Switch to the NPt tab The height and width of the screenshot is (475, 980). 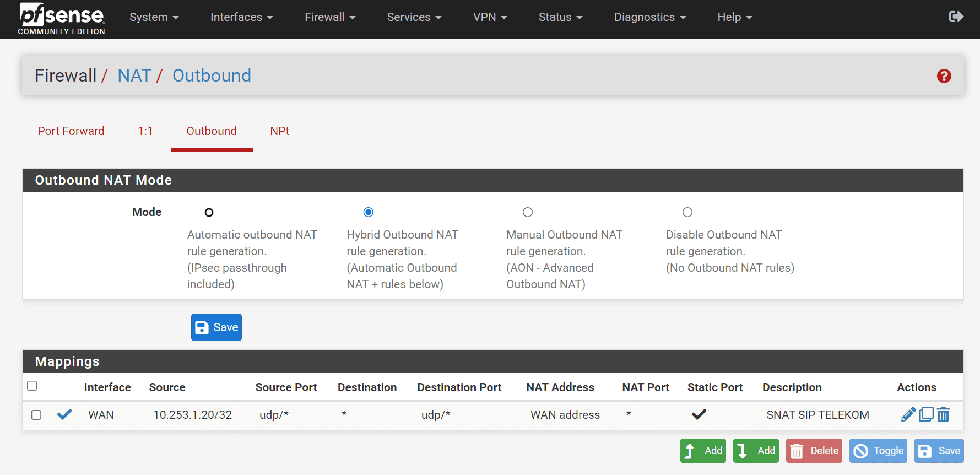(280, 131)
